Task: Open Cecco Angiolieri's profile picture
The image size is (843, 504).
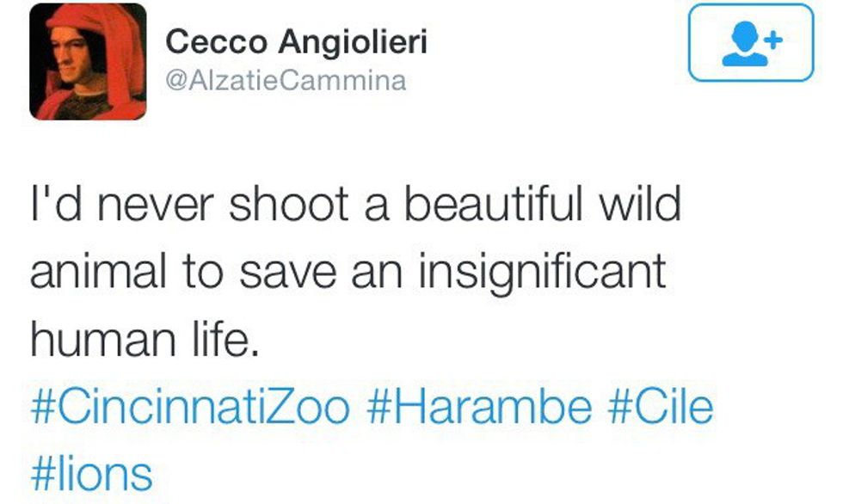Action: (88, 62)
